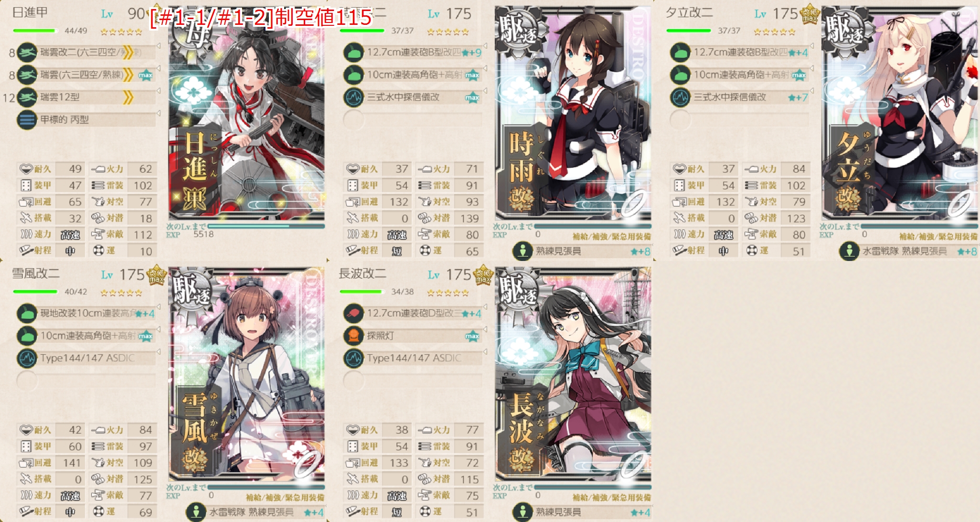Screen dimensions: 980x522
Task: Select the 甲標的 丙型 torpedo icon
Action: 27,120
